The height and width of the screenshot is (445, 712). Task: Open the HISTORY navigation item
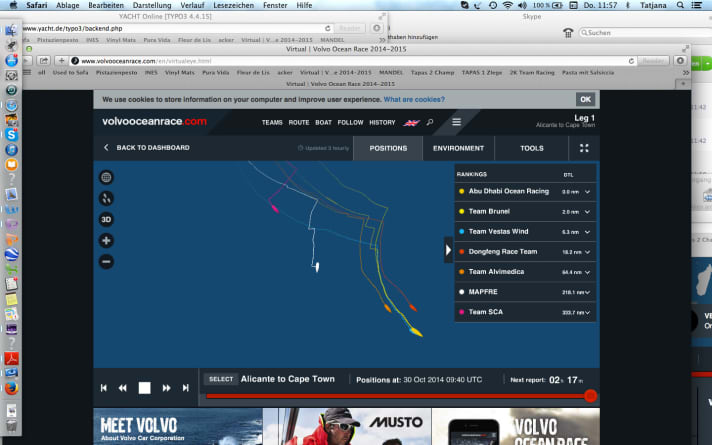click(382, 123)
